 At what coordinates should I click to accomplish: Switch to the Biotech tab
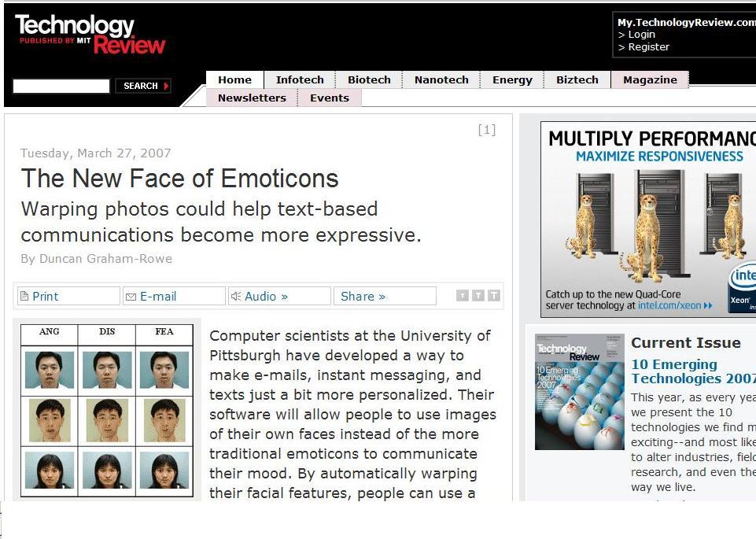pos(369,79)
